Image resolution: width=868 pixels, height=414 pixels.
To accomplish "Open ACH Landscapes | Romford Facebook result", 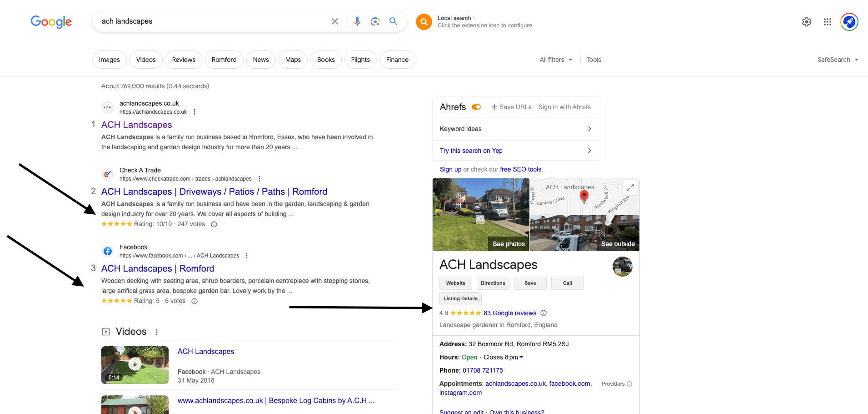I will [158, 268].
